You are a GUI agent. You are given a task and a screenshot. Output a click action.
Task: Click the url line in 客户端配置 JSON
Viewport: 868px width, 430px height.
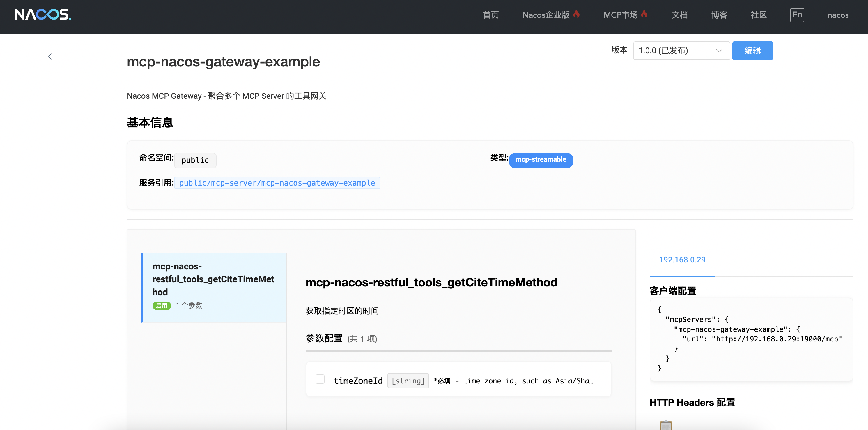coord(762,339)
